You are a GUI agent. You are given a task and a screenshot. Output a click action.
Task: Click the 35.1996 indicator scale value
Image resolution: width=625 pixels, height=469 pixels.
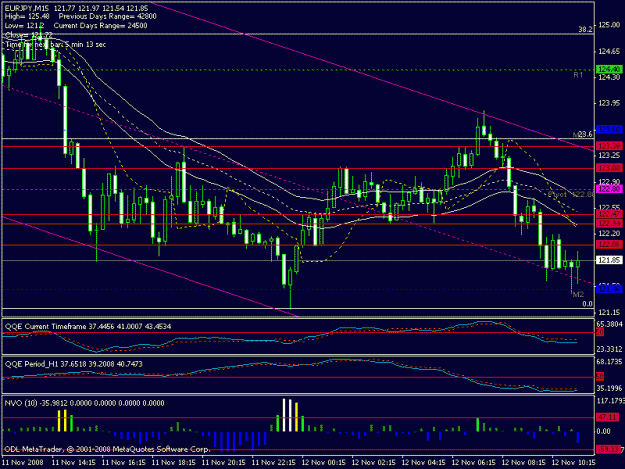(609, 388)
